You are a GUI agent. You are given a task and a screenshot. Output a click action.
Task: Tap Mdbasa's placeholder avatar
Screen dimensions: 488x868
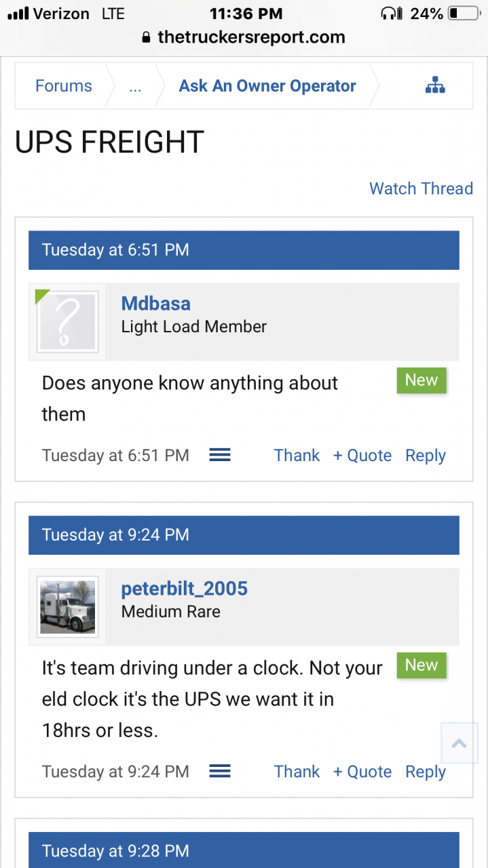67,322
